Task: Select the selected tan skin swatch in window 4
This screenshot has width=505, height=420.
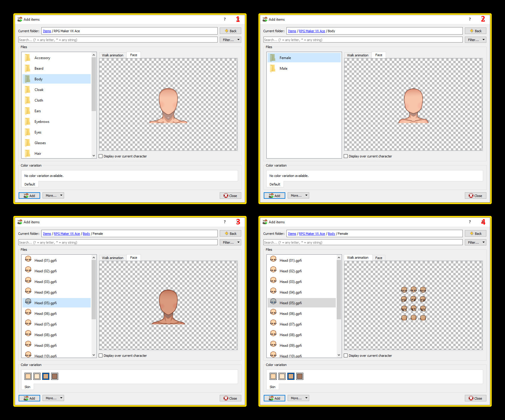Action: (x=291, y=376)
